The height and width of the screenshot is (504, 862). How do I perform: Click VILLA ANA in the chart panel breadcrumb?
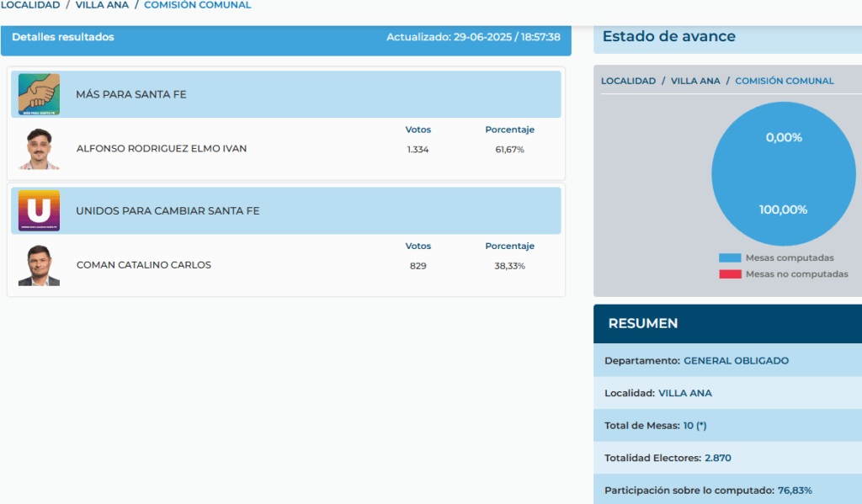(x=695, y=81)
